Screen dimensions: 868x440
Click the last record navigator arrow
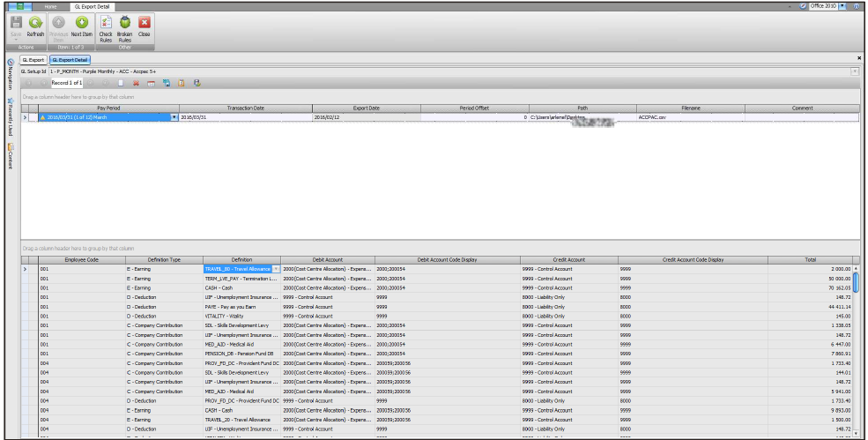[105, 83]
